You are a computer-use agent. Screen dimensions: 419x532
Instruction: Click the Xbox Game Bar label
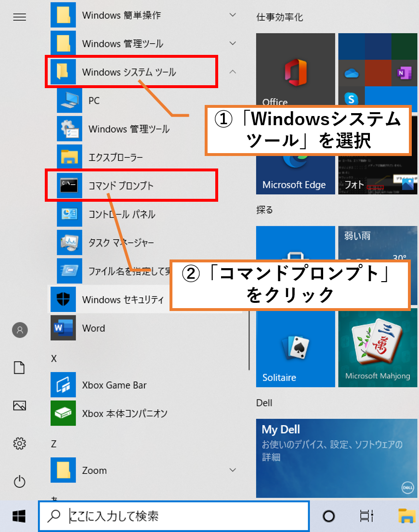[x=114, y=385]
